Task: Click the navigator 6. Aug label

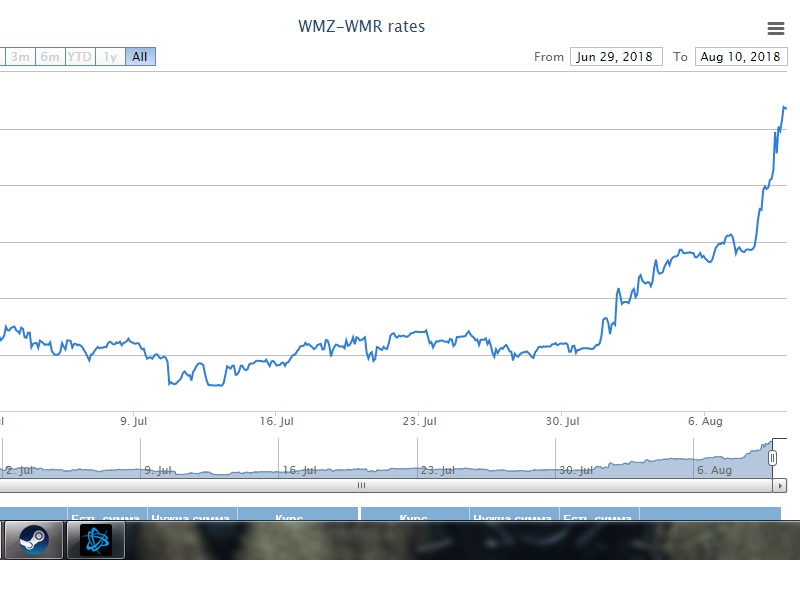Action: [714, 470]
